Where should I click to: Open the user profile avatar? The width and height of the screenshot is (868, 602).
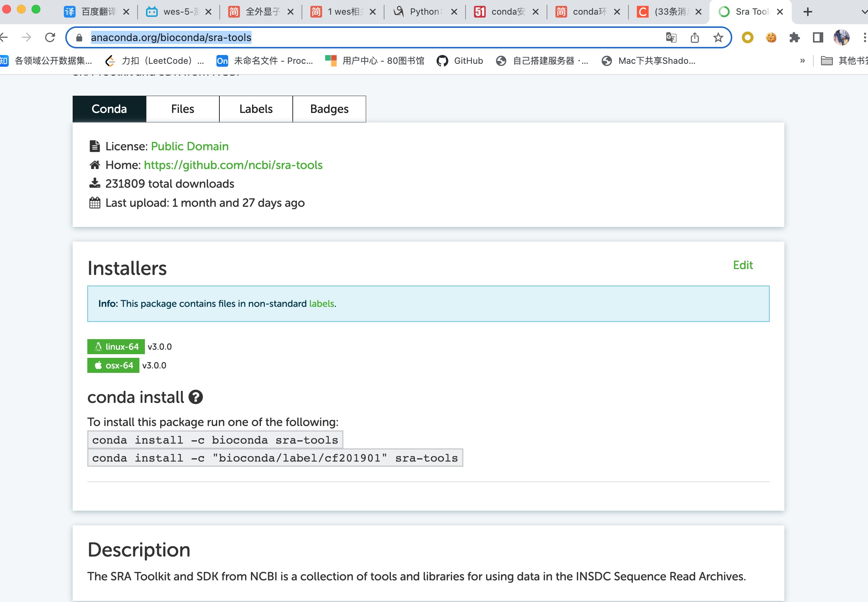(842, 37)
